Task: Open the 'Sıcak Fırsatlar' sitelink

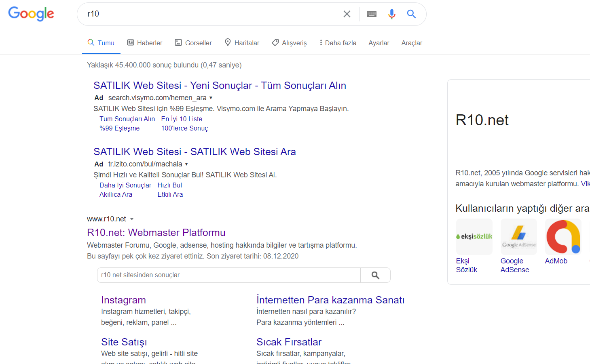Action: [289, 342]
